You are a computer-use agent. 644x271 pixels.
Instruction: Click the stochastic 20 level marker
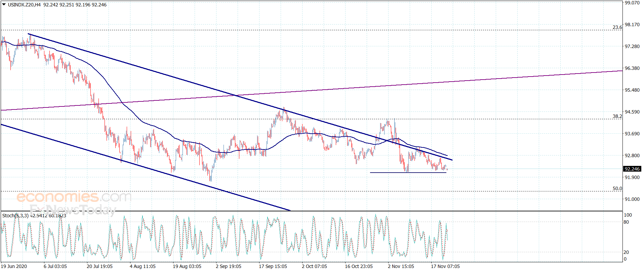[x=626, y=252]
